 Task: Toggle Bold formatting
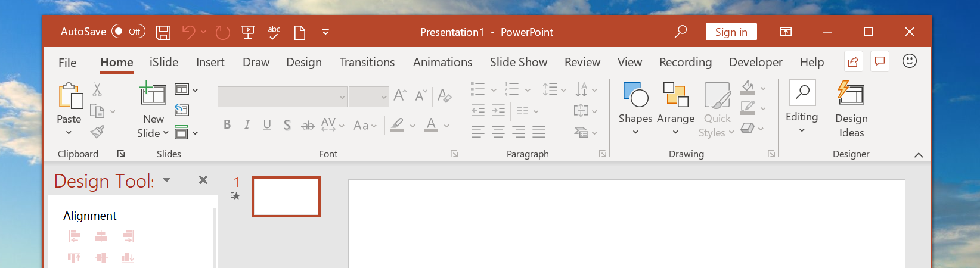[227, 124]
